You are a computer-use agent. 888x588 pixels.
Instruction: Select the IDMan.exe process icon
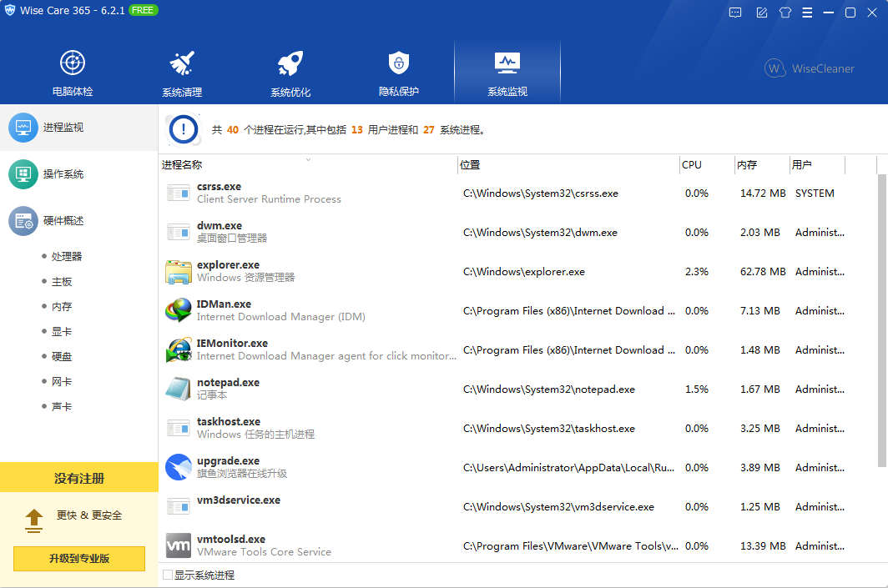point(179,310)
